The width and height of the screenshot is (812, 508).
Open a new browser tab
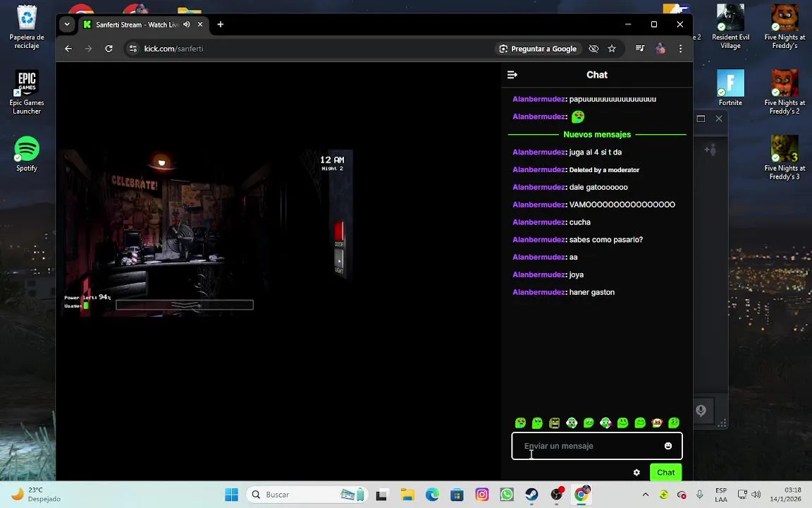[x=221, y=25]
